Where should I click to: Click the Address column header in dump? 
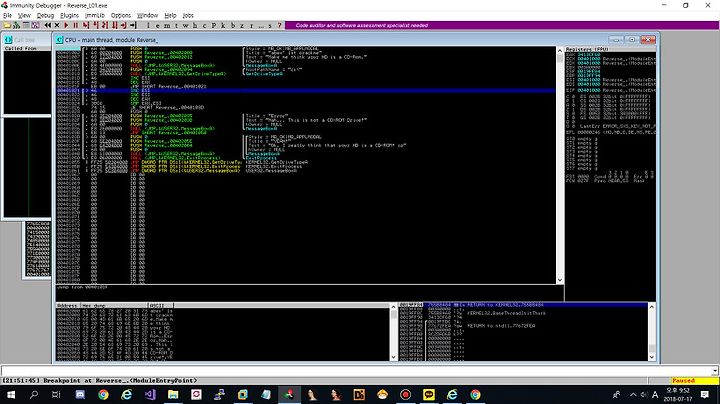point(68,305)
